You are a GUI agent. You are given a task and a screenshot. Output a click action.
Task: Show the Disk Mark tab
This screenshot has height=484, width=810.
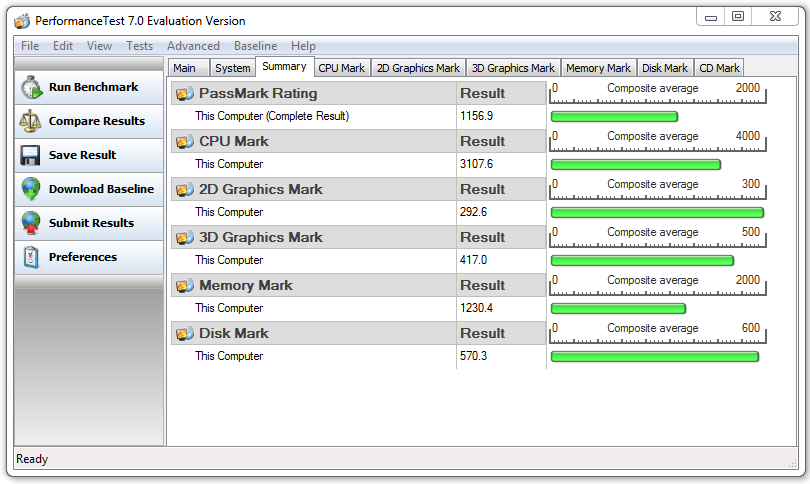665,68
